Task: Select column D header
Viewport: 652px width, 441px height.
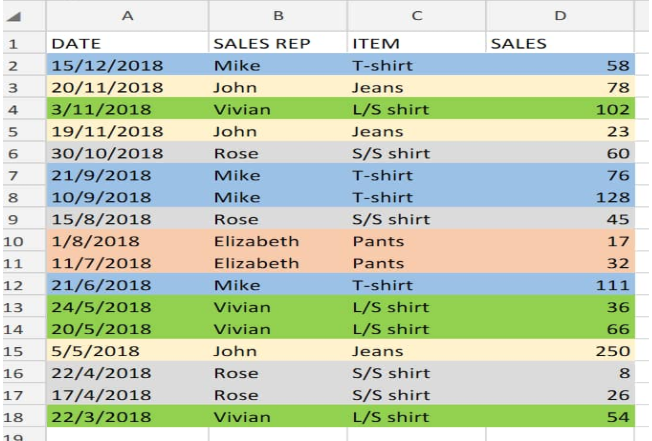Action: point(560,16)
